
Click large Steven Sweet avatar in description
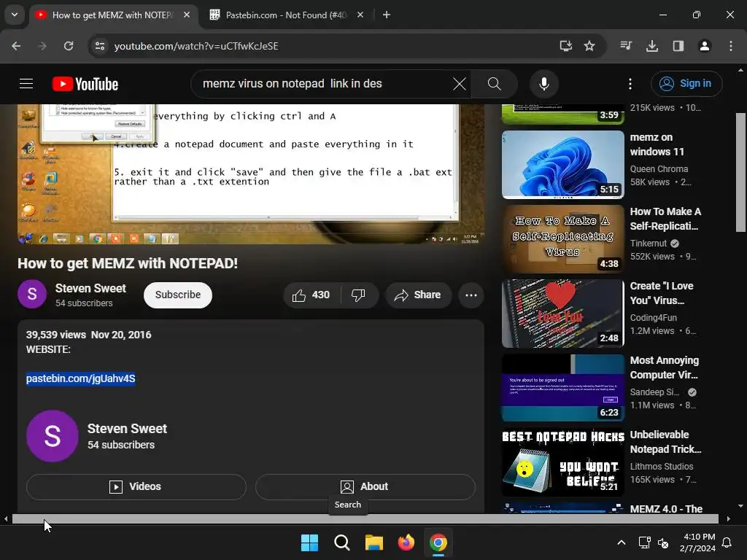pyautogui.click(x=52, y=436)
